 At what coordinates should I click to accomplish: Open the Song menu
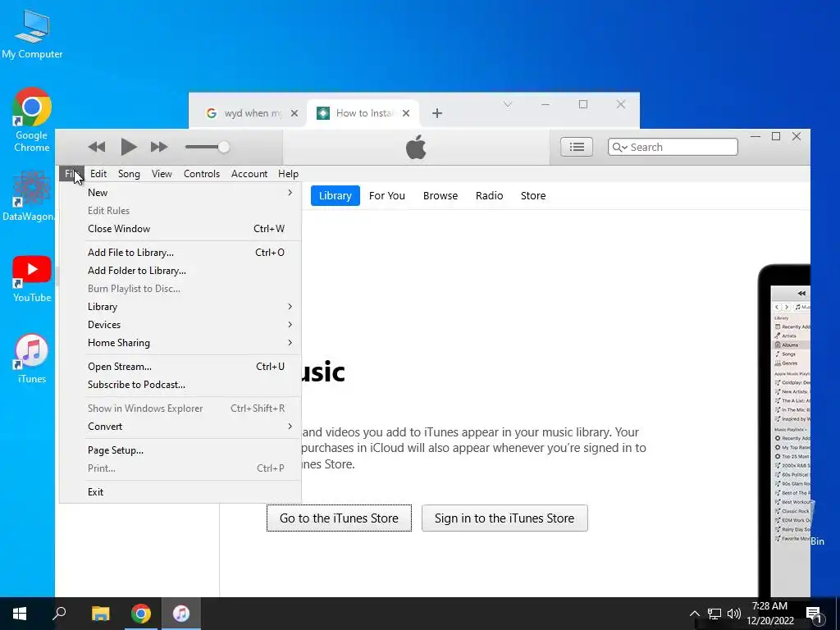pos(129,174)
